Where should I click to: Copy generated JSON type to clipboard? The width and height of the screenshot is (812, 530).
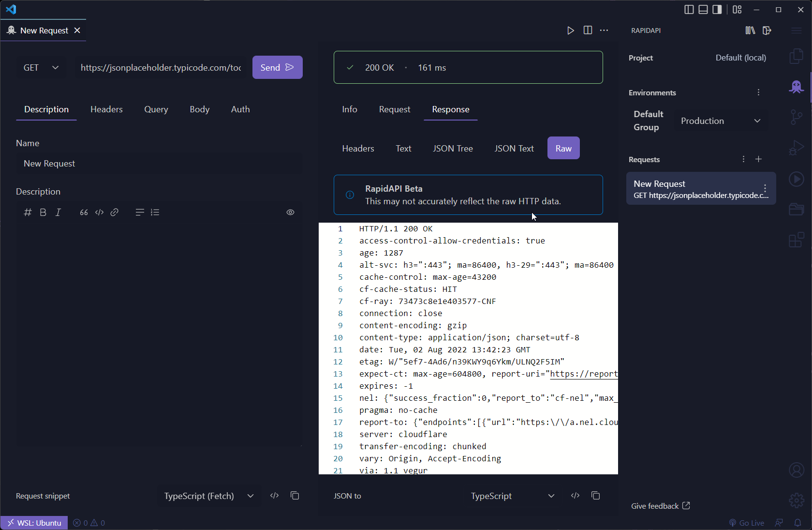coord(595,496)
